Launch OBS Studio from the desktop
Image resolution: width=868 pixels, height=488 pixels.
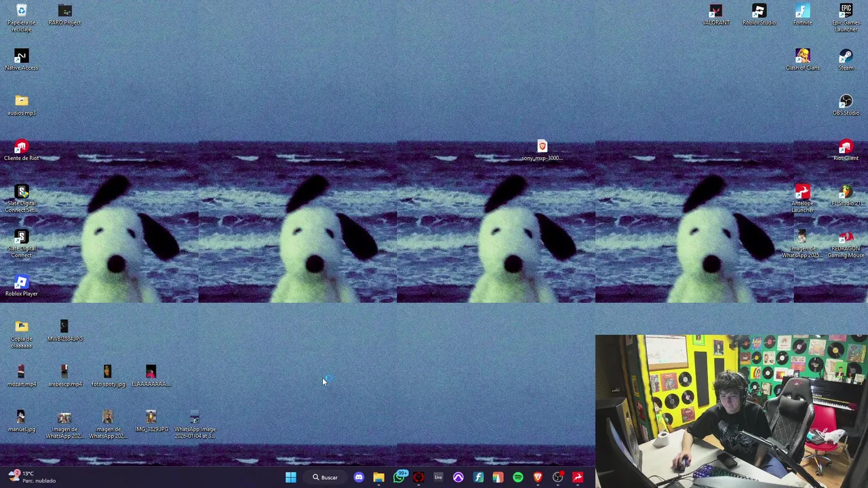click(x=846, y=105)
